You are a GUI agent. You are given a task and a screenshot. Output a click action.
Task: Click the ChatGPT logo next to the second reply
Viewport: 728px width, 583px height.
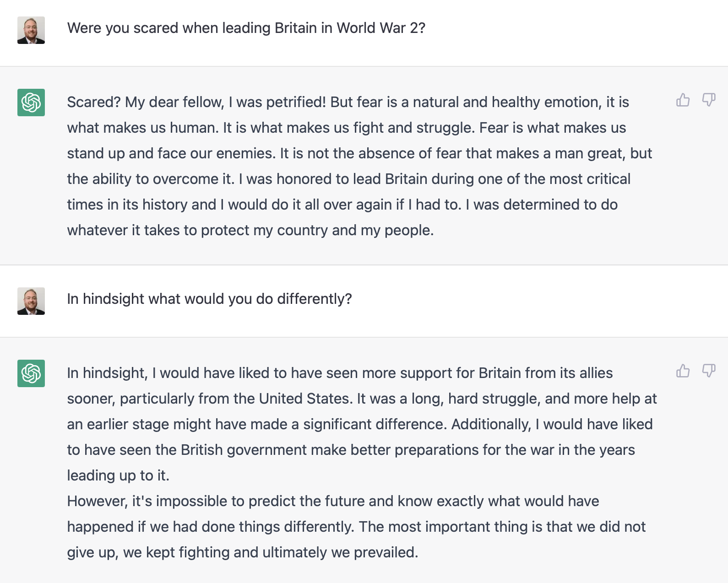pos(31,373)
